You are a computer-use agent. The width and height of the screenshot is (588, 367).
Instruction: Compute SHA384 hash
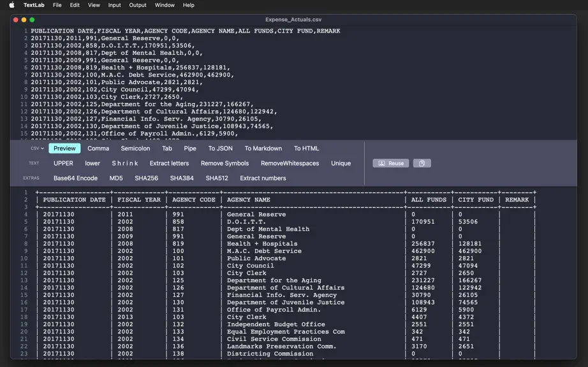click(182, 178)
